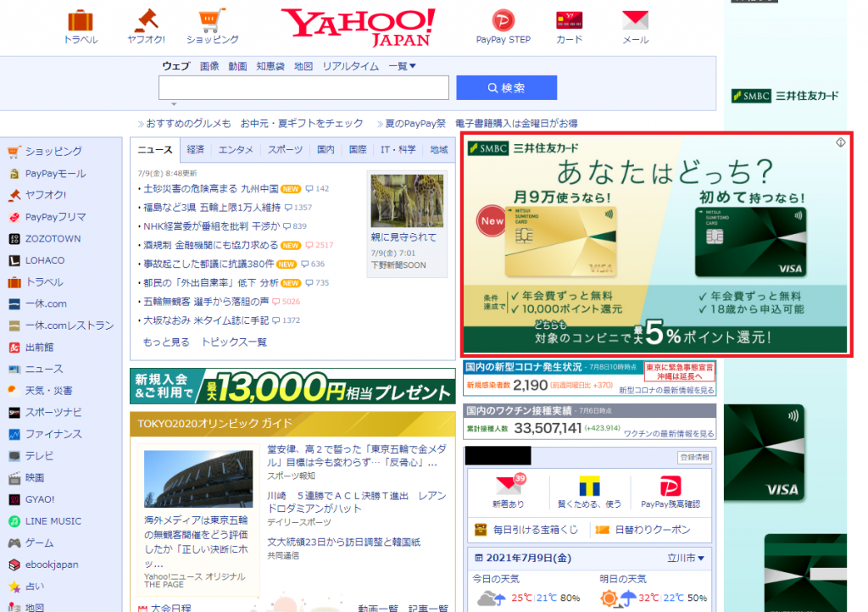Open the 日替わりクーポン link
Image resolution: width=868 pixels, height=612 pixels.
pos(643,530)
